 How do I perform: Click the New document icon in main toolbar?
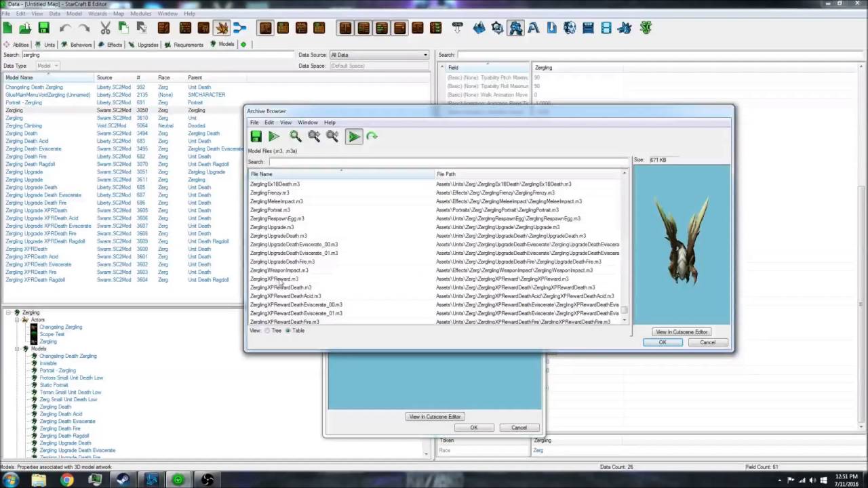click(7, 28)
